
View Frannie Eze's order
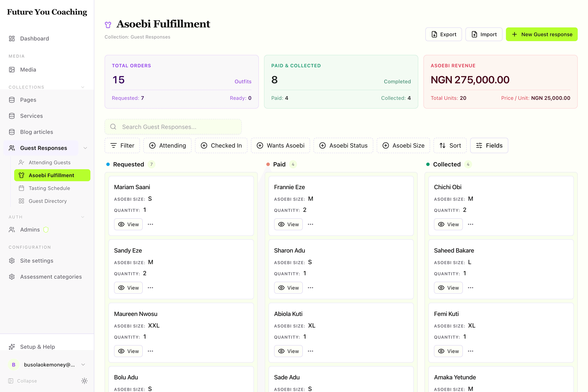click(288, 224)
